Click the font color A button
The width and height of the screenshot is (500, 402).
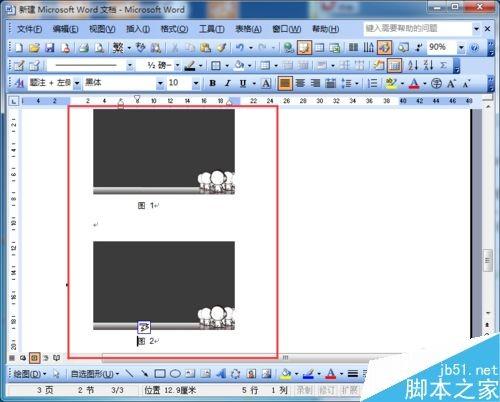tap(414, 83)
